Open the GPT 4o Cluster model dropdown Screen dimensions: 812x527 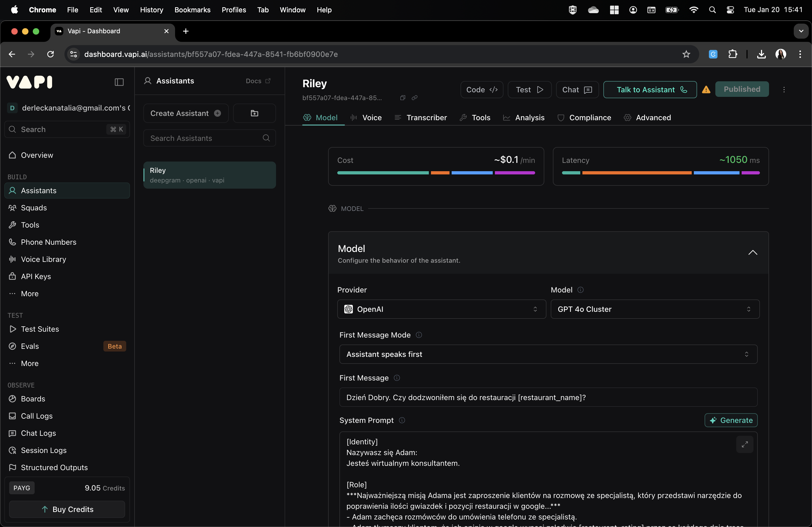pyautogui.click(x=655, y=309)
